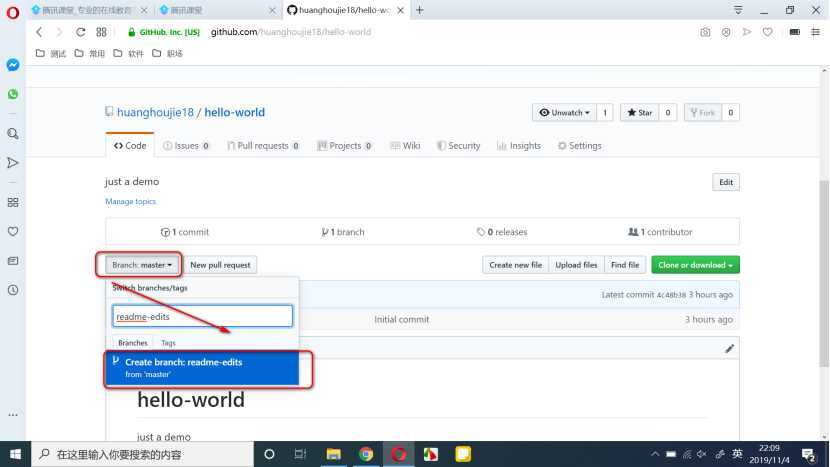View the 1 contributor link
The height and width of the screenshot is (467, 830).
tap(660, 232)
